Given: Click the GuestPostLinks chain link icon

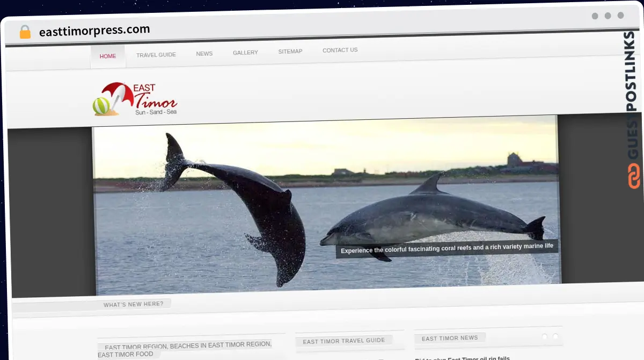Looking at the screenshot, I should (634, 176).
